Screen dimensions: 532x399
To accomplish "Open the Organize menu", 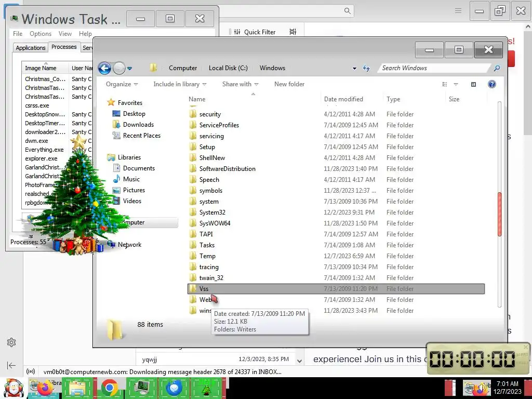I will [122, 84].
